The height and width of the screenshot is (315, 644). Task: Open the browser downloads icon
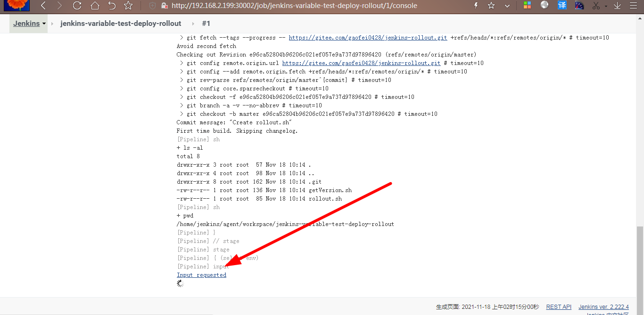pos(617,6)
